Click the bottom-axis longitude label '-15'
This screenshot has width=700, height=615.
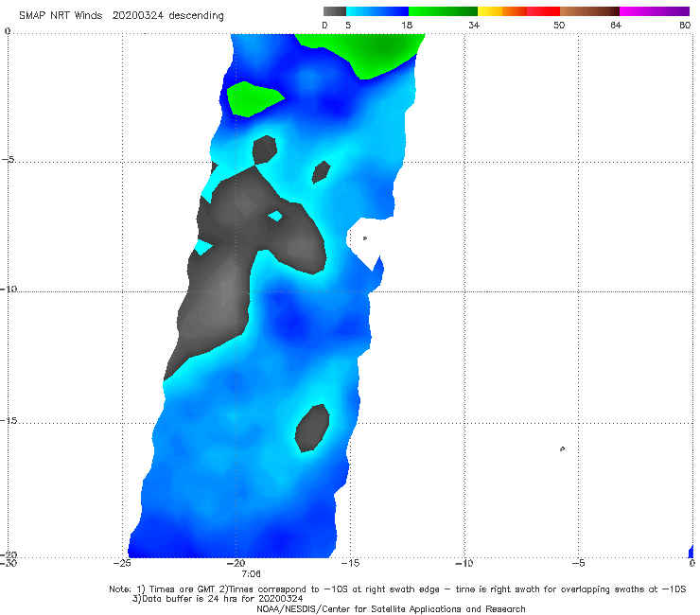[x=350, y=563]
